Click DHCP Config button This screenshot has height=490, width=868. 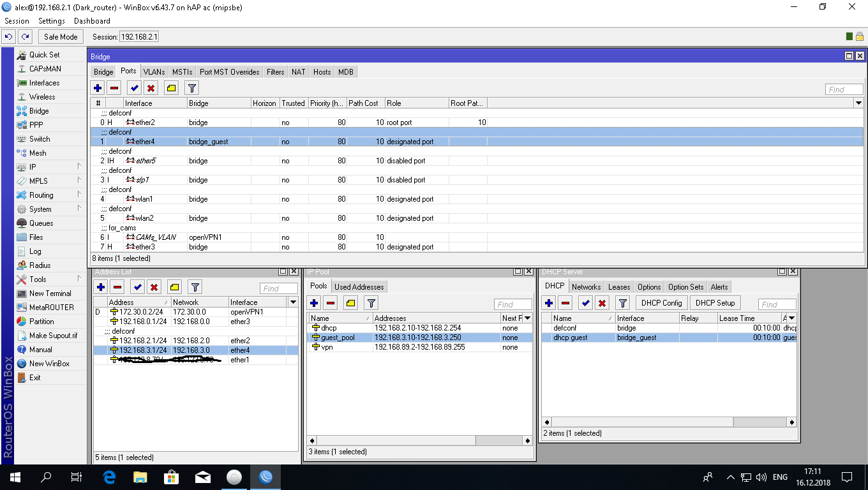pyautogui.click(x=662, y=303)
